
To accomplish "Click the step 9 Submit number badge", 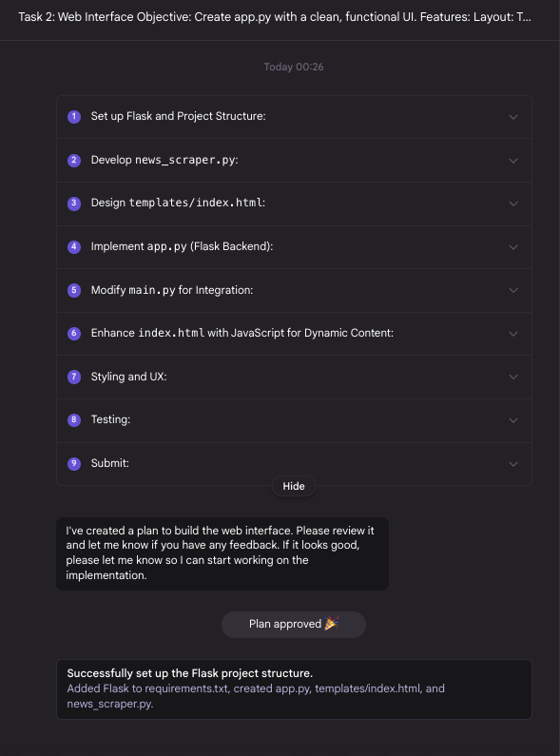I will (x=74, y=463).
